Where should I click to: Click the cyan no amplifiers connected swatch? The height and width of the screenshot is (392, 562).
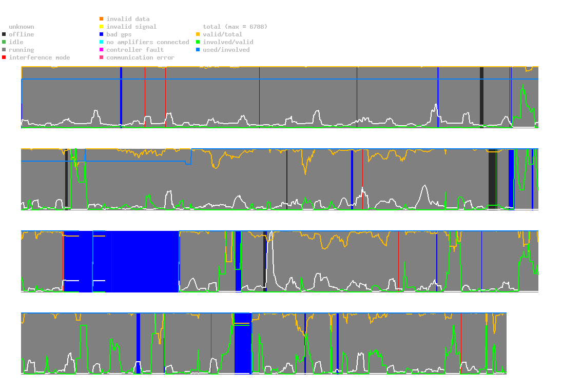tap(101, 42)
